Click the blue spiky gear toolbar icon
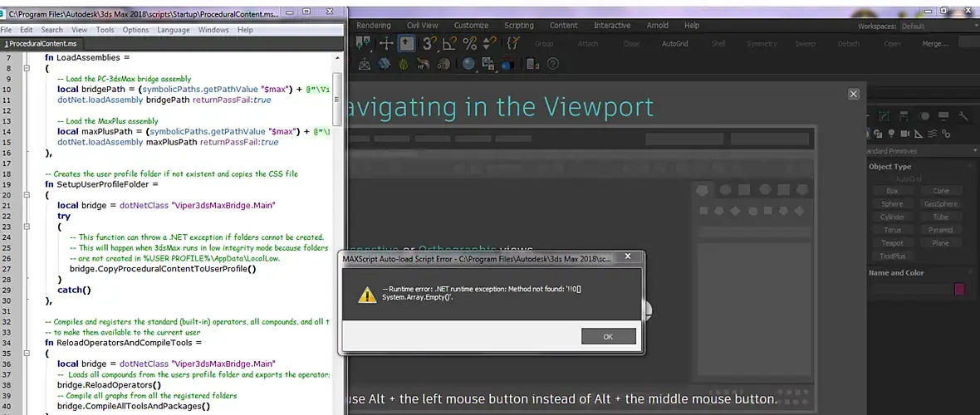 [x=385, y=64]
